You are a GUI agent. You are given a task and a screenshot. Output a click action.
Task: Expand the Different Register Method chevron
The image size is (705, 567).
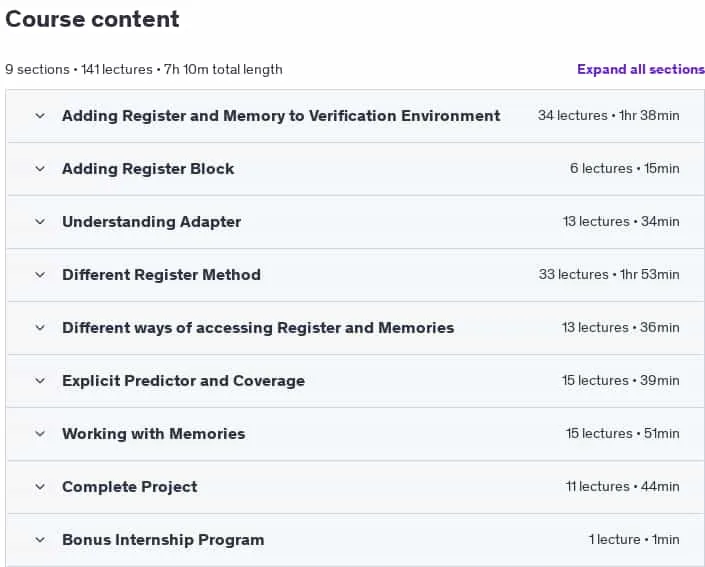tap(40, 275)
